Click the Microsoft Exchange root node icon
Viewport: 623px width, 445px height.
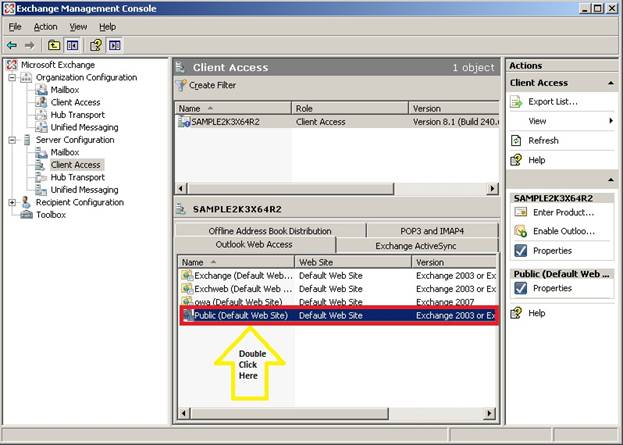tap(12, 65)
